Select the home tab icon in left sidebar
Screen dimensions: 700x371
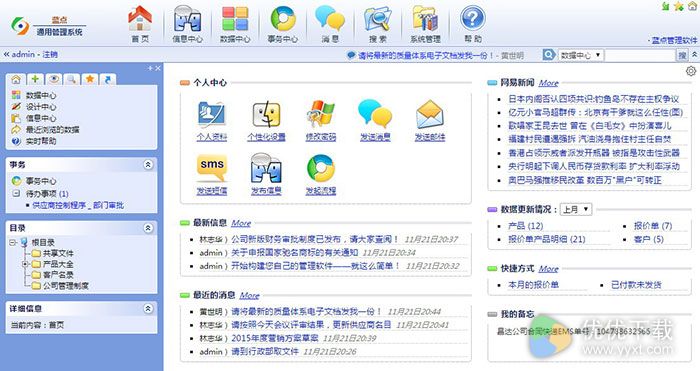click(x=16, y=79)
